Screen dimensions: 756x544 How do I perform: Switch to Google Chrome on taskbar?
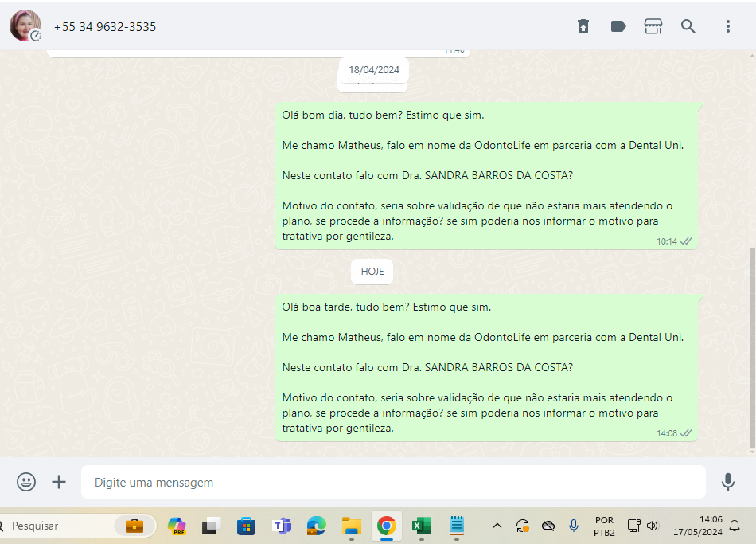tap(386, 526)
